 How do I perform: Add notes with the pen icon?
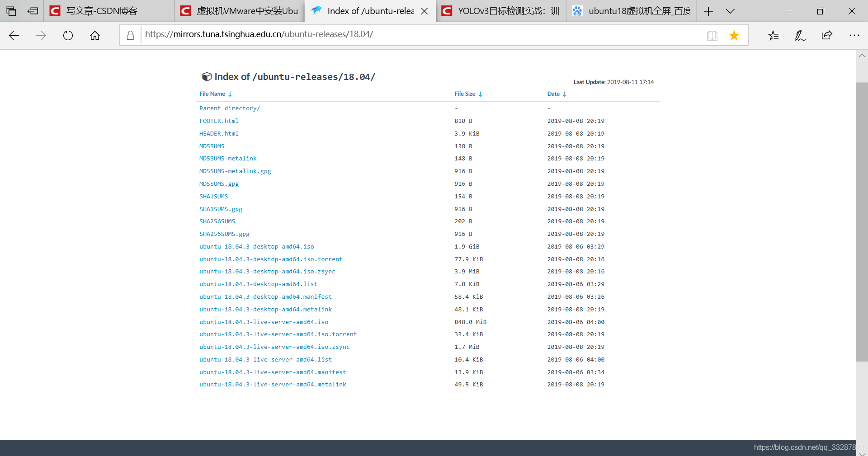click(x=800, y=35)
